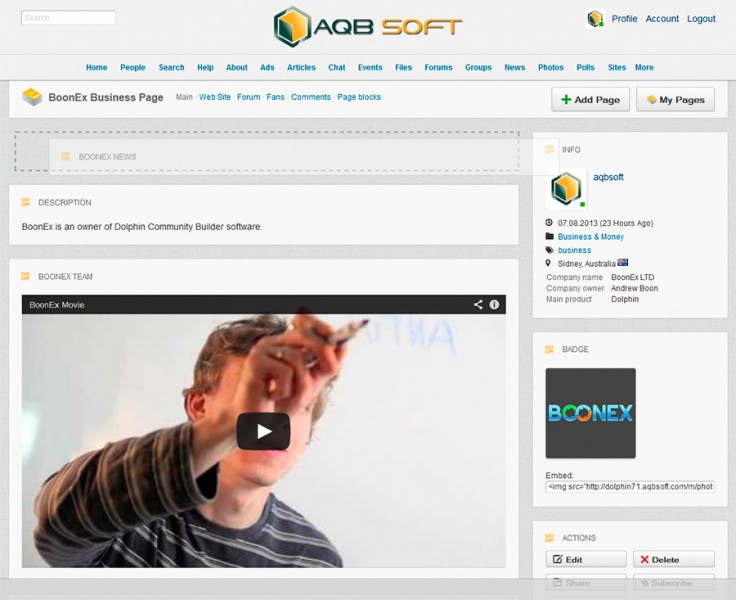The image size is (736, 600).
Task: Open Files in the navigation bar
Action: pyautogui.click(x=403, y=67)
